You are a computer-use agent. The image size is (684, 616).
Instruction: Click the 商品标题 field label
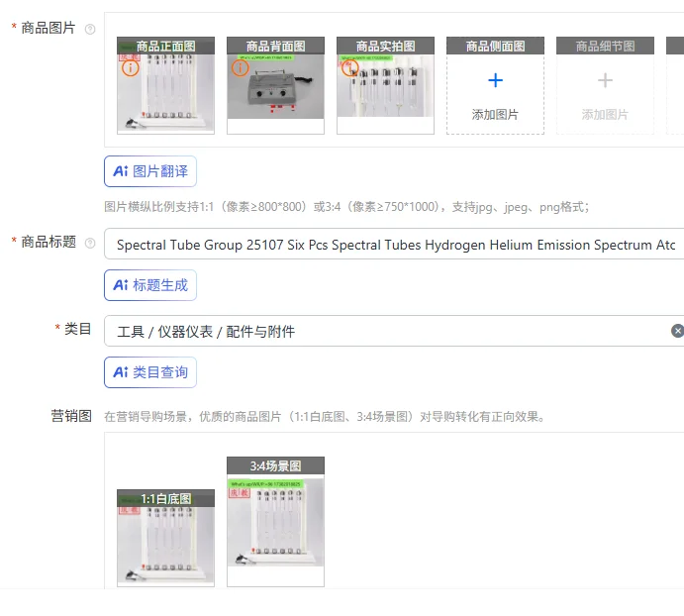click(x=48, y=242)
